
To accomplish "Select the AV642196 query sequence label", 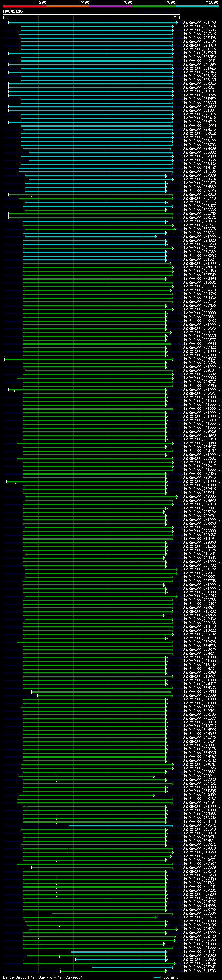I will pyautogui.click(x=13, y=11).
